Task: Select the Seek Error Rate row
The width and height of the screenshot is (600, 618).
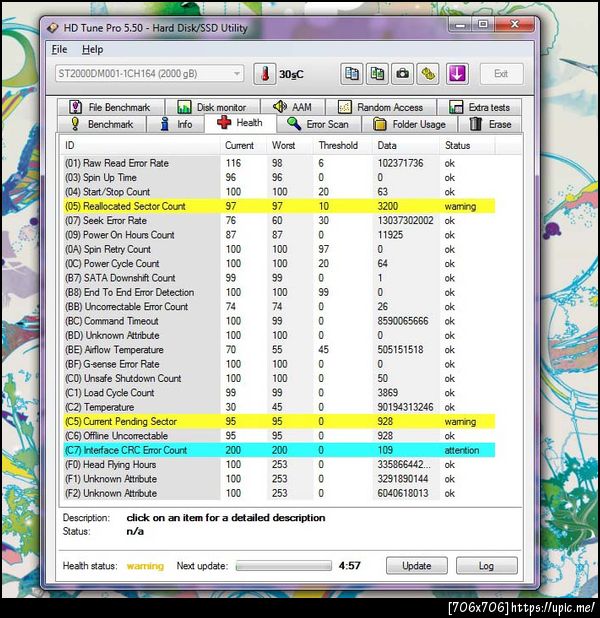Action: point(279,221)
